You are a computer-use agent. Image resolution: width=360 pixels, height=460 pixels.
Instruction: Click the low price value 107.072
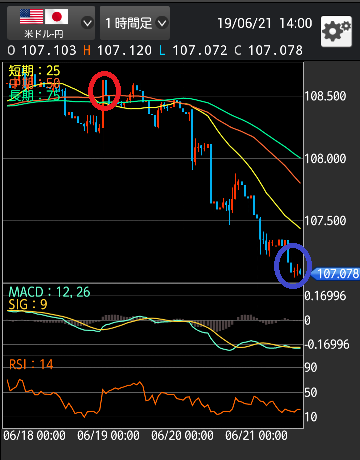pyautogui.click(x=200, y=51)
